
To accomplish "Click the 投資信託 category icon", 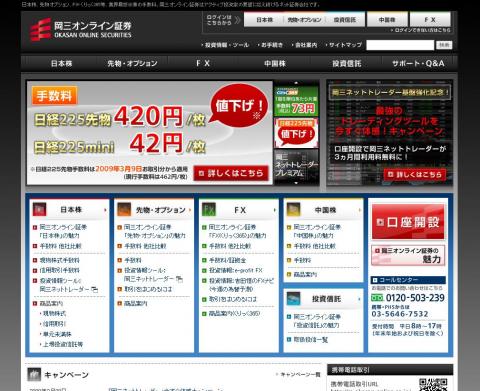I will coord(294,299).
